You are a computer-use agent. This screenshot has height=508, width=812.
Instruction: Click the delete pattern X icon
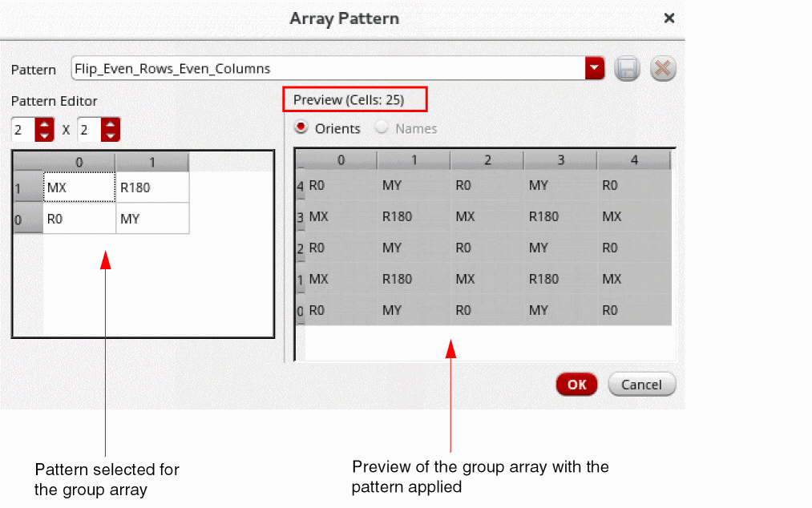coord(662,69)
